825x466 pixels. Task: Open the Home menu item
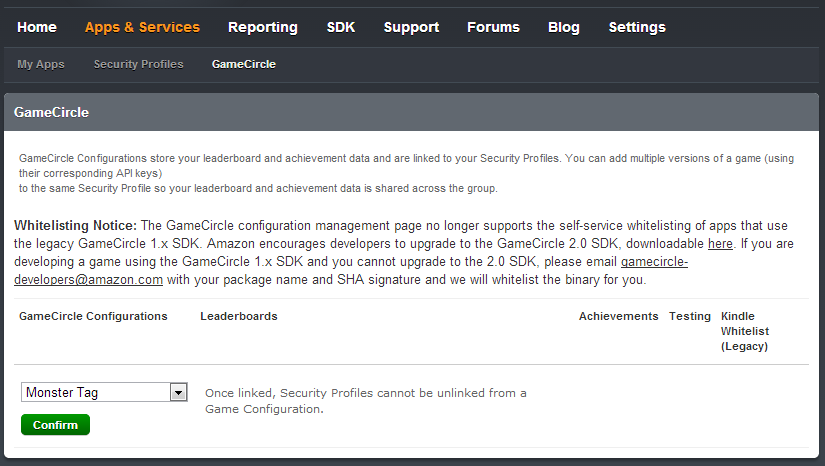coord(37,27)
